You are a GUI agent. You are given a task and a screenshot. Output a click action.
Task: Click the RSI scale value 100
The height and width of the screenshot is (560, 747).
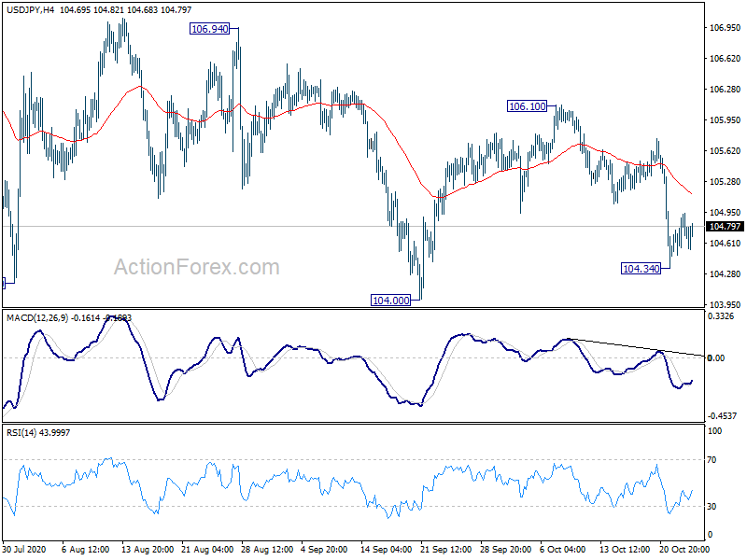tap(715, 431)
